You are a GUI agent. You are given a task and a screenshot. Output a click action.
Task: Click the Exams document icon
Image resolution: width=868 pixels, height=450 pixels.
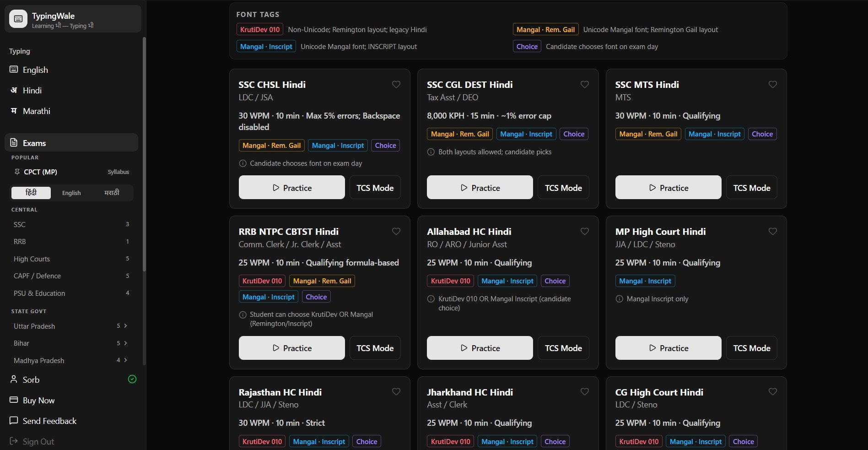(14, 143)
